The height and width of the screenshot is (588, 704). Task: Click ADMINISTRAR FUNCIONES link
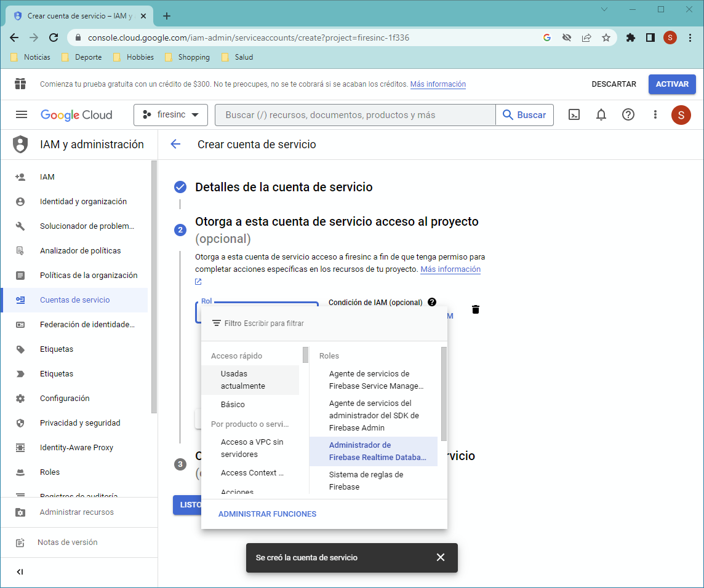267,514
